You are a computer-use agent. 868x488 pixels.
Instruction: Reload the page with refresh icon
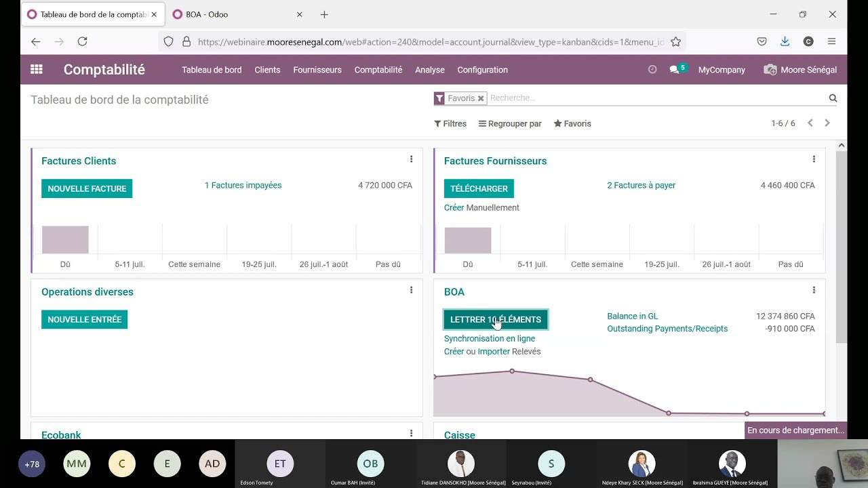point(82,41)
